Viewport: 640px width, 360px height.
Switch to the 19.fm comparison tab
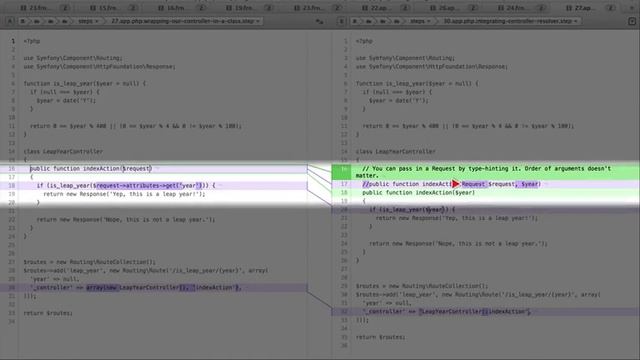[245, 8]
